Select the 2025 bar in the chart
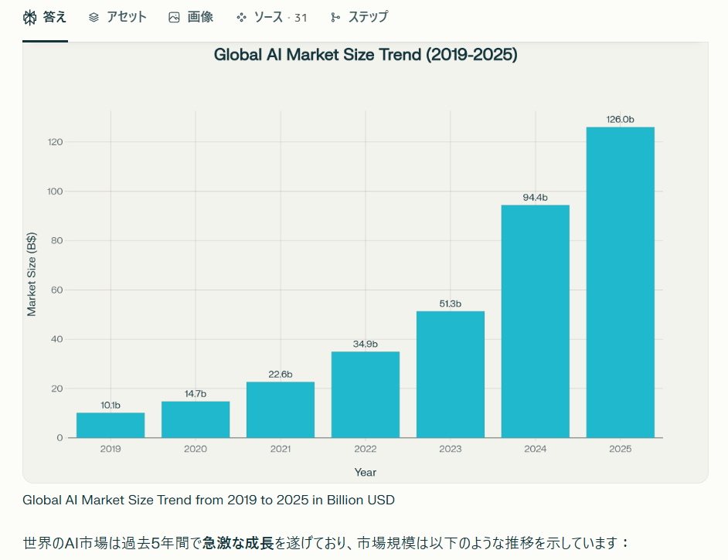Viewport: 728px width, 560px height. click(x=620, y=282)
